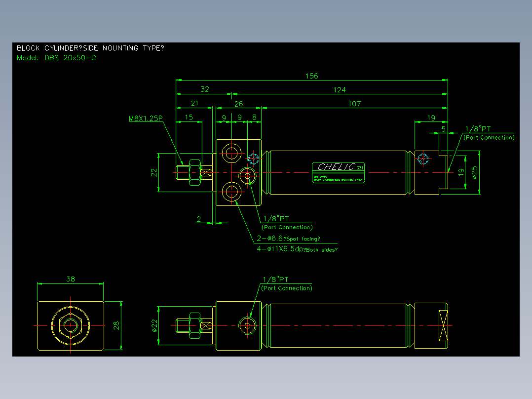Select the ø22 dimension in bottom view
Viewport: 532px width, 399px height.
pyautogui.click(x=155, y=325)
